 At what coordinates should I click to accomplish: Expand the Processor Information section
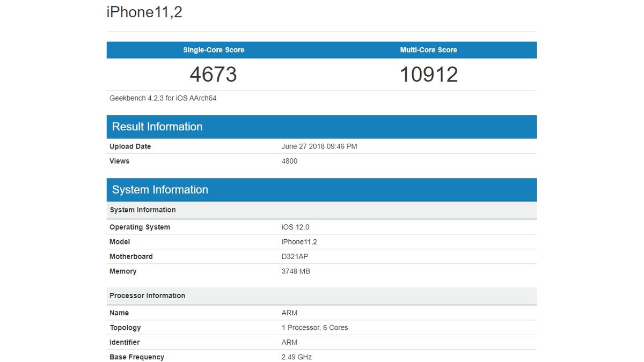(x=147, y=295)
